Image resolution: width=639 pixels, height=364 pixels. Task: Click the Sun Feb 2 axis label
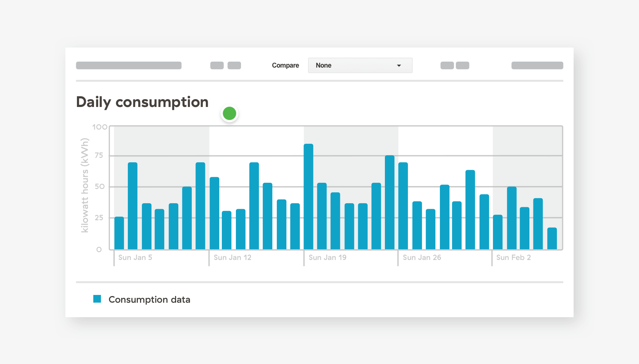coord(513,257)
